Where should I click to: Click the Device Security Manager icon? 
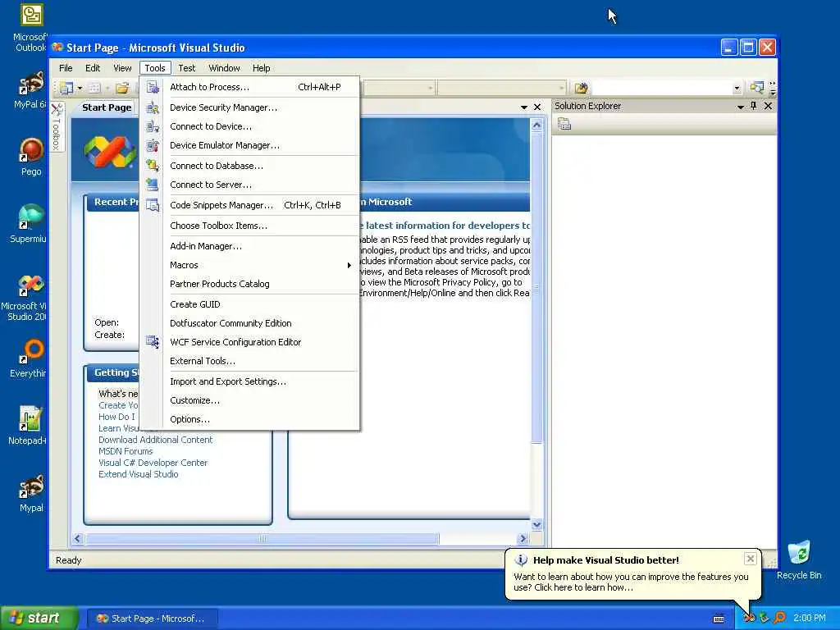click(x=153, y=107)
